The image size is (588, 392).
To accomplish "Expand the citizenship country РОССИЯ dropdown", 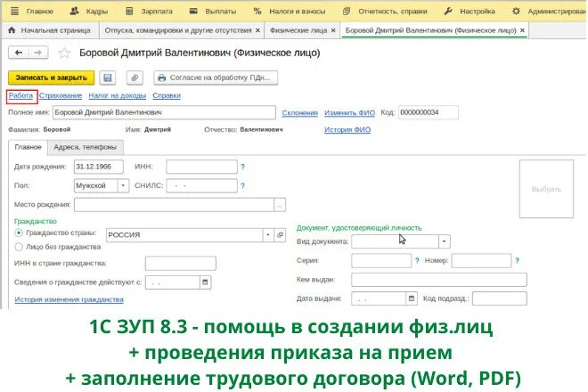I will coord(268,235).
